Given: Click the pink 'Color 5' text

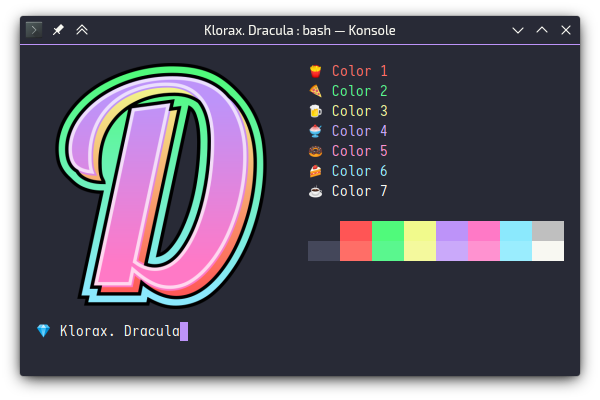Looking at the screenshot, I should (360, 151).
